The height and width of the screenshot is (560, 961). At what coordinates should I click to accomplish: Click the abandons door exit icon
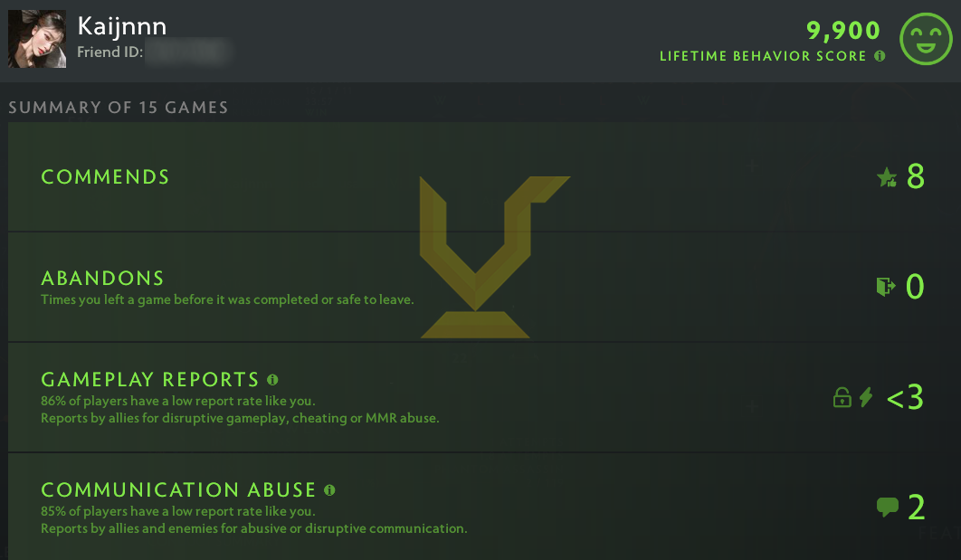pyautogui.click(x=886, y=286)
